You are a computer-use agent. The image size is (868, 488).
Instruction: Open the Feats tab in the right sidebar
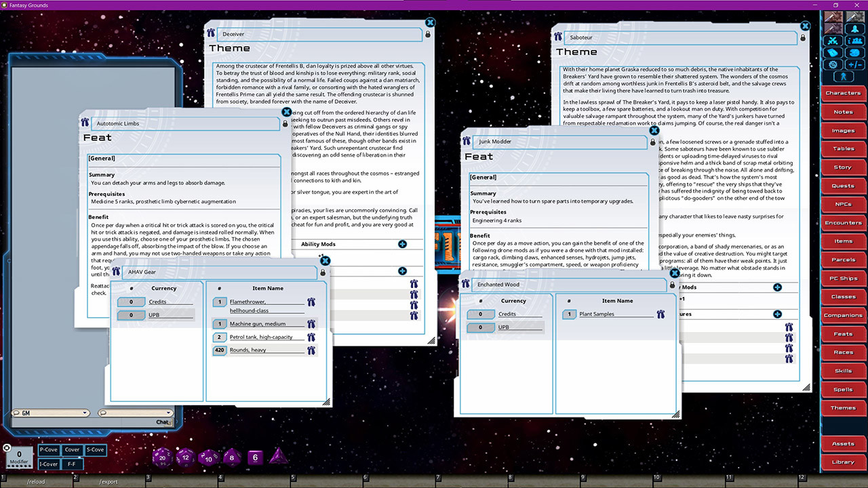(x=843, y=333)
